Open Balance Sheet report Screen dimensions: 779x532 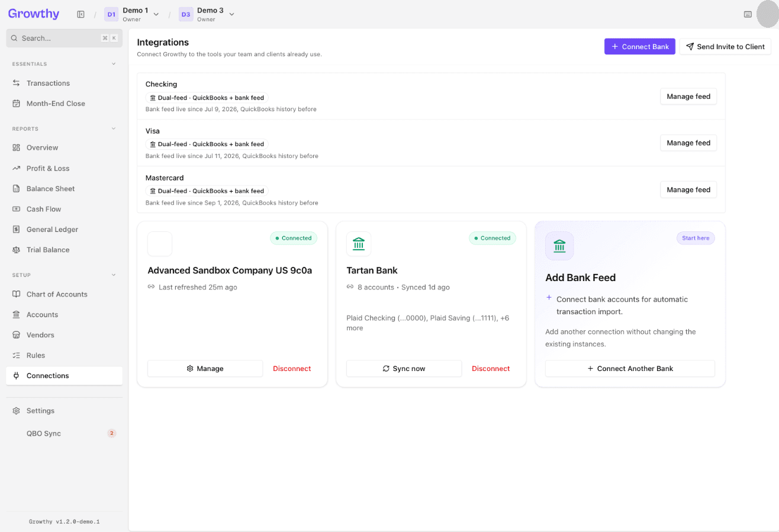coord(64,189)
